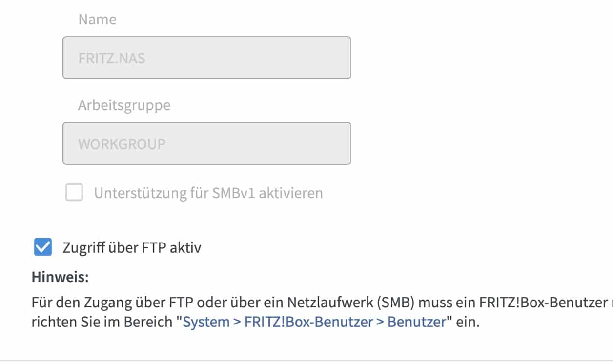Click the FRITZ.NAS text in the Name field

click(x=112, y=59)
